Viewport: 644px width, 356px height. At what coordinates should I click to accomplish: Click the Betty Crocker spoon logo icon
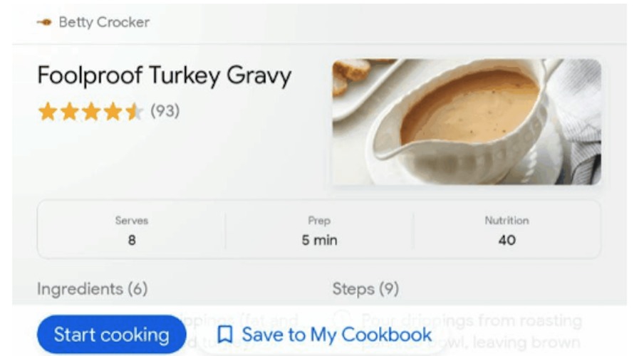point(44,22)
